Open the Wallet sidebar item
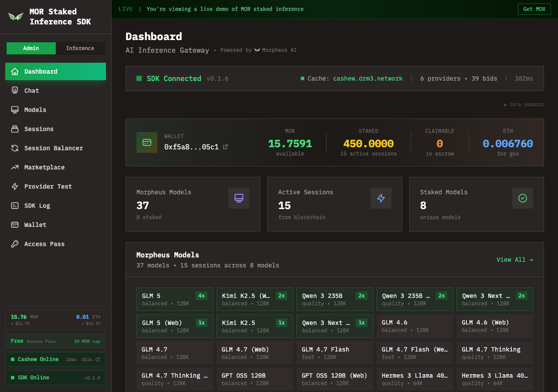 [35, 225]
